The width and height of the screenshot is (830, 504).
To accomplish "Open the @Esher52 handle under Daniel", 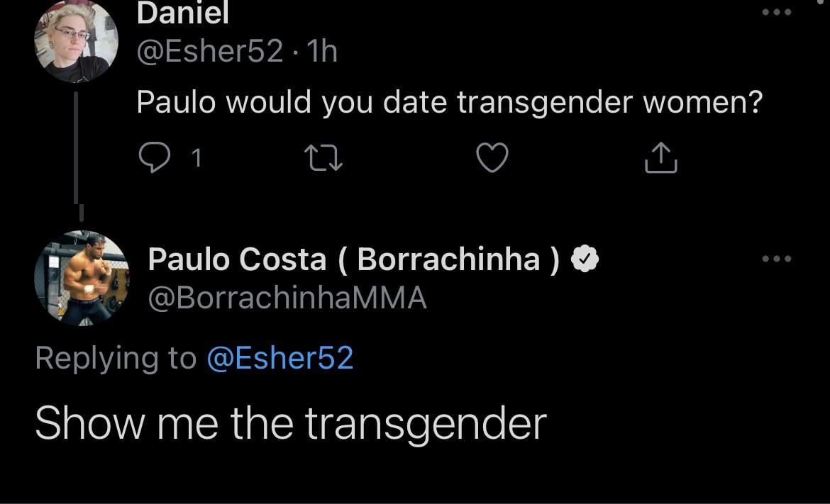I will pos(210,51).
